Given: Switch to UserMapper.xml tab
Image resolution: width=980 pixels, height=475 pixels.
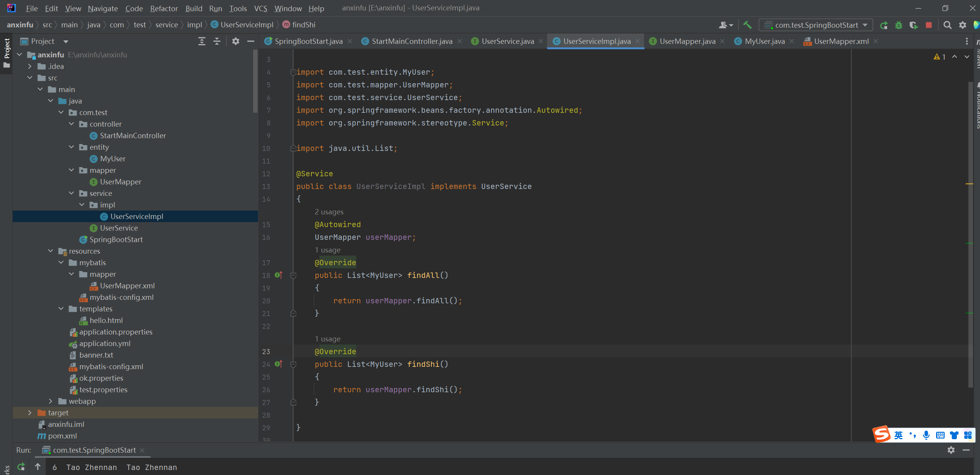Looking at the screenshot, I should 841,41.
